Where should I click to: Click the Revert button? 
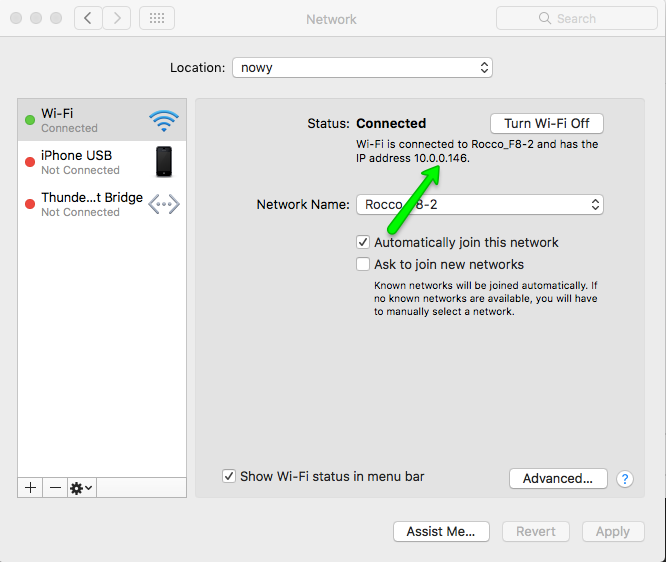click(536, 531)
